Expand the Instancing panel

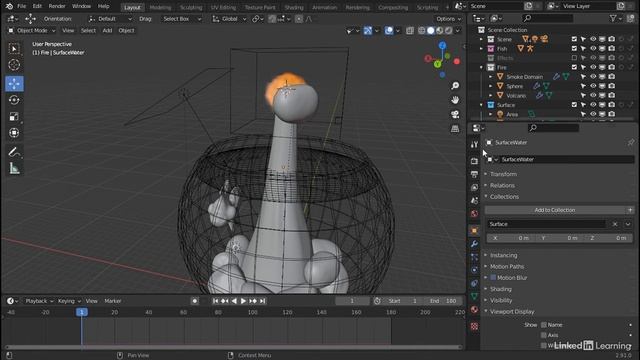(x=503, y=255)
